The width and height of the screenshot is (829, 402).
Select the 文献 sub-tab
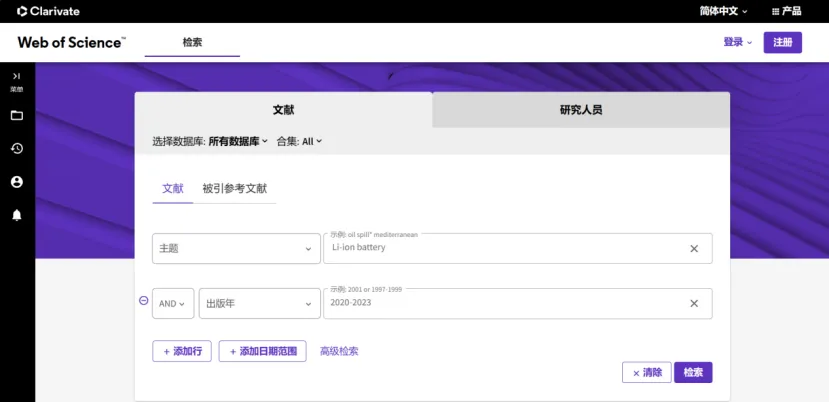coord(173,189)
